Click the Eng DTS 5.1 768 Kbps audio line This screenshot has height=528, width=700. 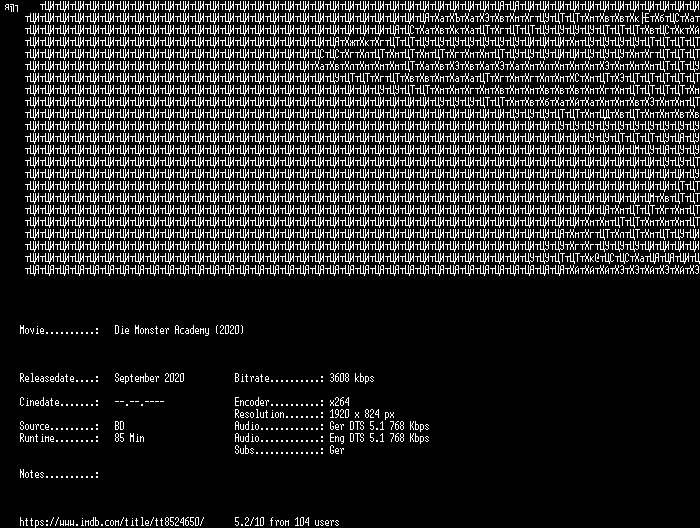[x=379, y=438]
